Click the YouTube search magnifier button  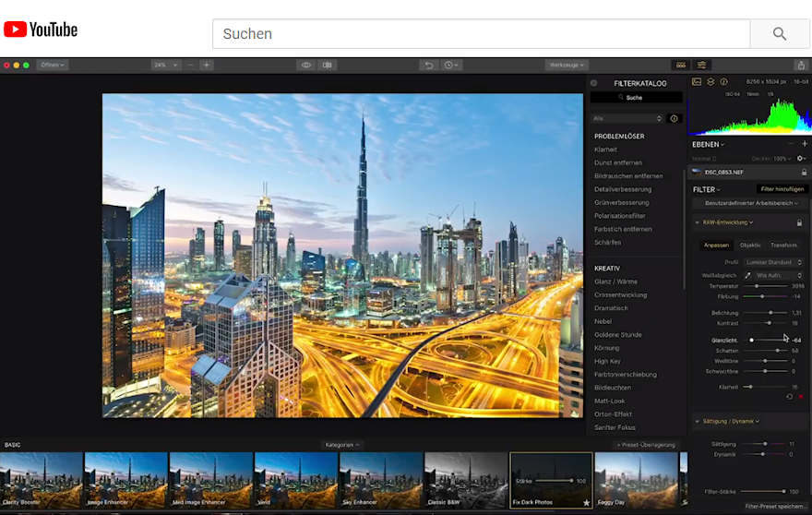pos(779,34)
